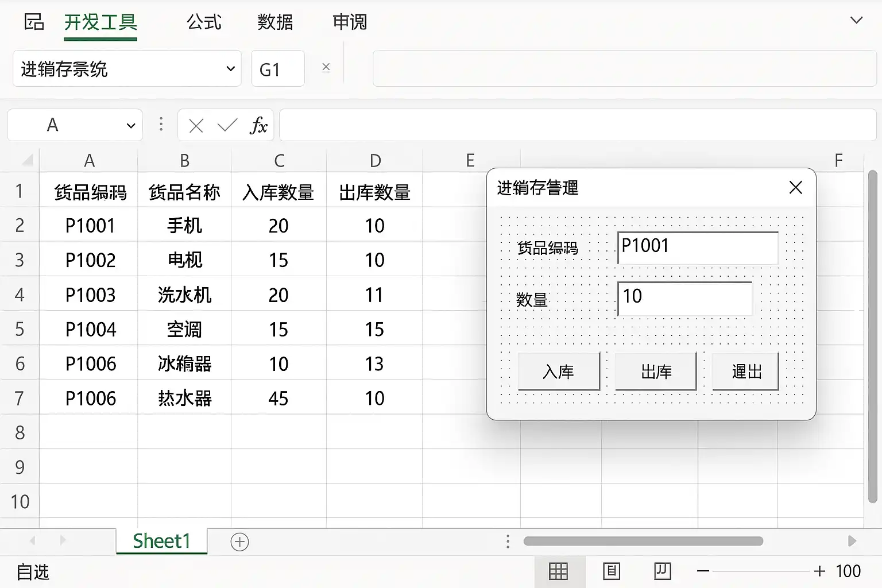Add a new sheet with plus icon
Viewport: 882px width, 588px height.
[x=239, y=541]
